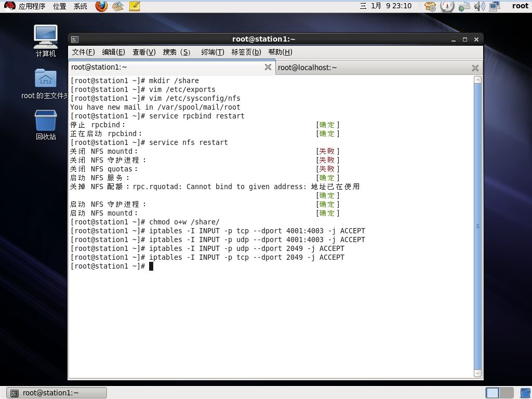Click the date and time clock

click(385, 6)
